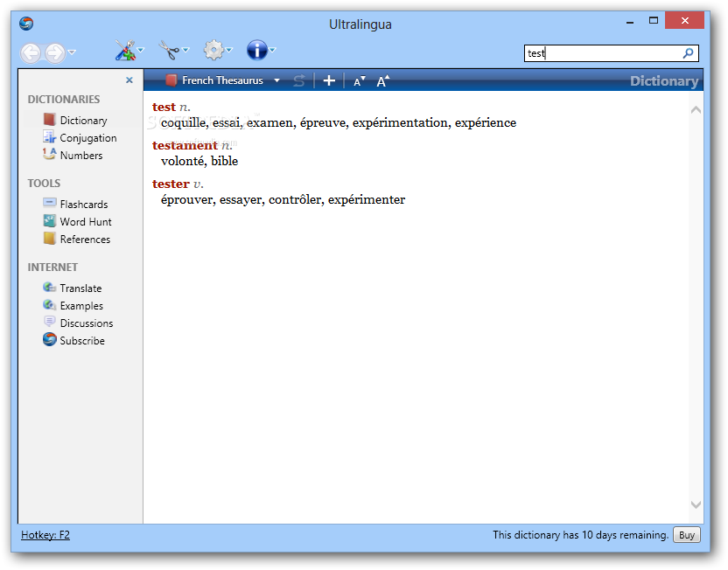Open Examples in the Internet section
Screen dimensions: 728x570
[73, 306]
